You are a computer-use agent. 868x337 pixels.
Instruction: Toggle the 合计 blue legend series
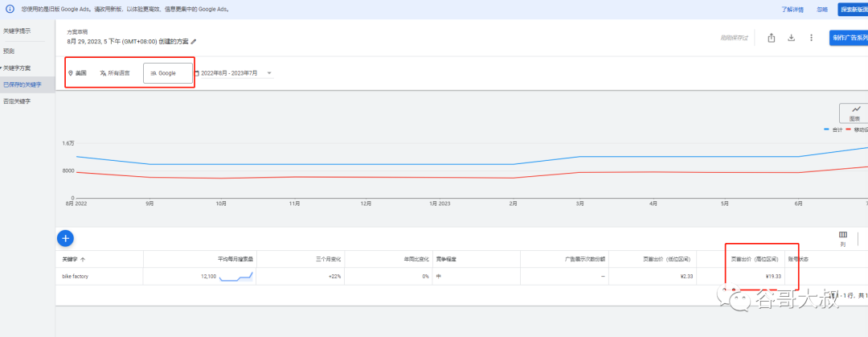[833, 129]
